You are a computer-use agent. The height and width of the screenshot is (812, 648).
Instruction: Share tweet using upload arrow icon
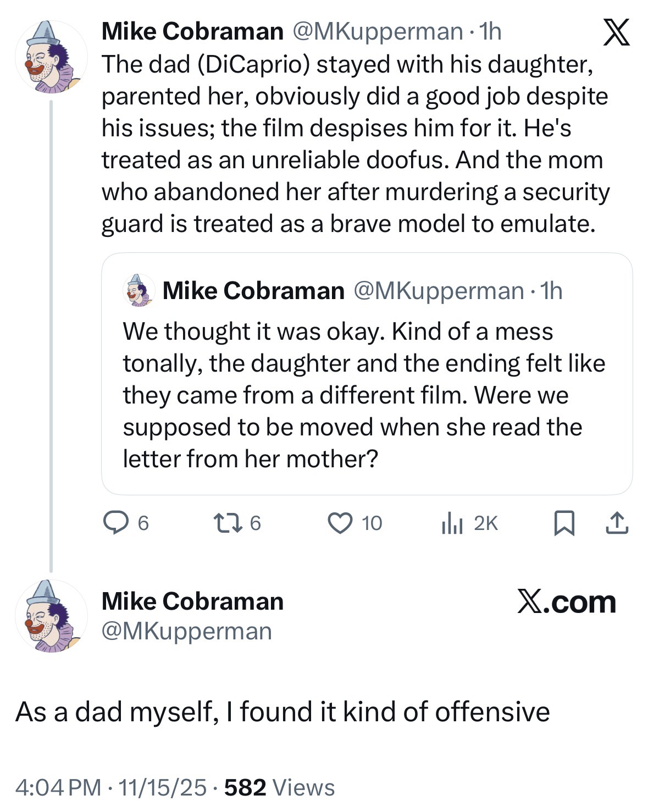tap(617, 523)
